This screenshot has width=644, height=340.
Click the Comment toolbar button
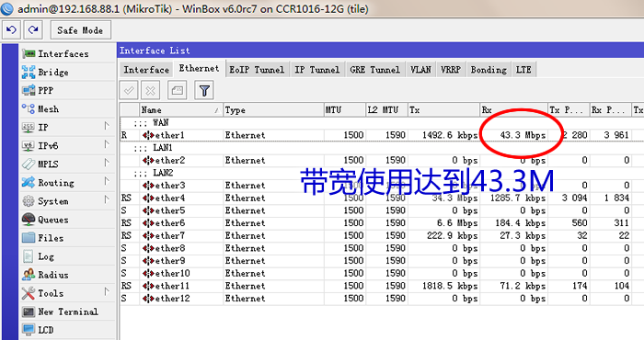pyautogui.click(x=177, y=90)
